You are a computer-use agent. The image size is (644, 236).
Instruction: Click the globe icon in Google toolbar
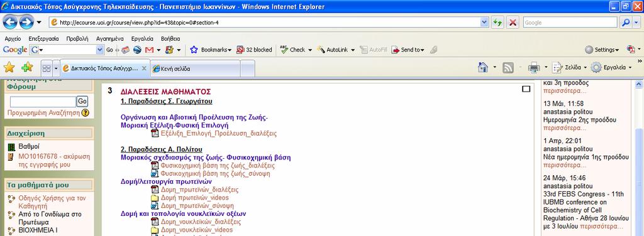137,50
